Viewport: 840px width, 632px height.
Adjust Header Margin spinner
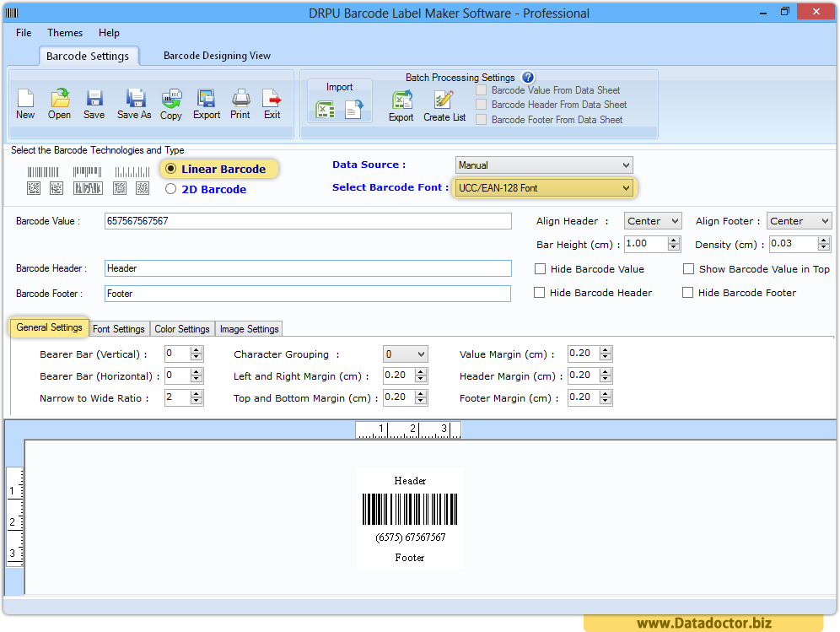(x=606, y=375)
